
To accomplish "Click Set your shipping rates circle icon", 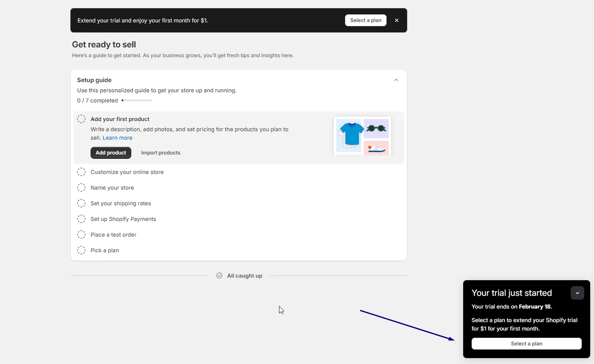I will tap(81, 204).
